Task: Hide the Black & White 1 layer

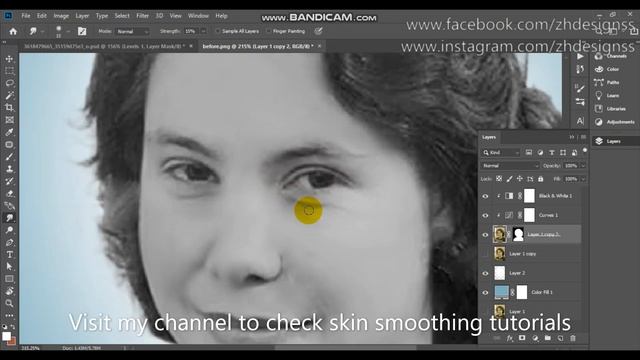Action: (x=485, y=196)
